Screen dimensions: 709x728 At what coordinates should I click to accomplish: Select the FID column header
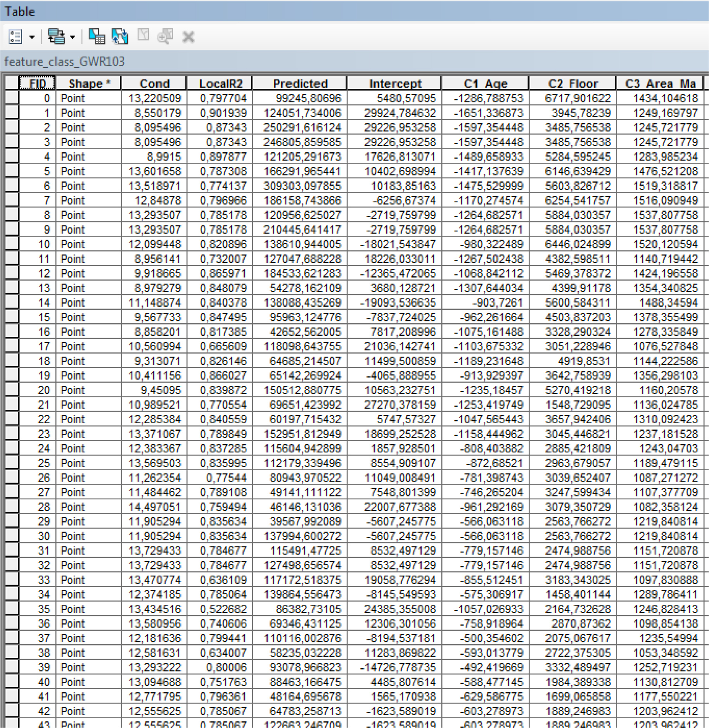coord(37,83)
